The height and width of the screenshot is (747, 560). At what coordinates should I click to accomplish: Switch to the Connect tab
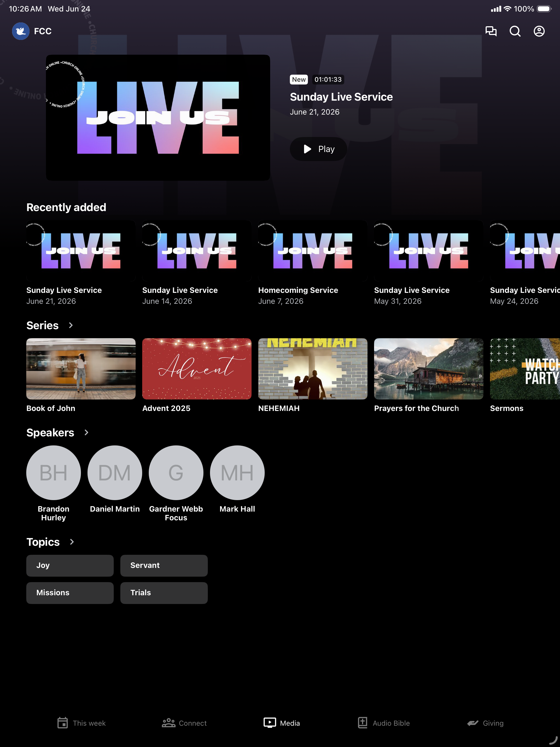point(184,723)
